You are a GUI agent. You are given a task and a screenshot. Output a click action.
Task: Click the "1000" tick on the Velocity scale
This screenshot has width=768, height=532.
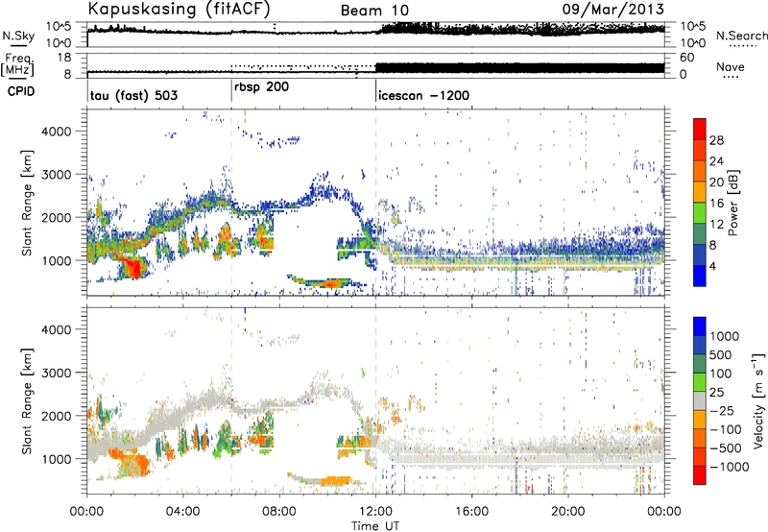pos(725,336)
